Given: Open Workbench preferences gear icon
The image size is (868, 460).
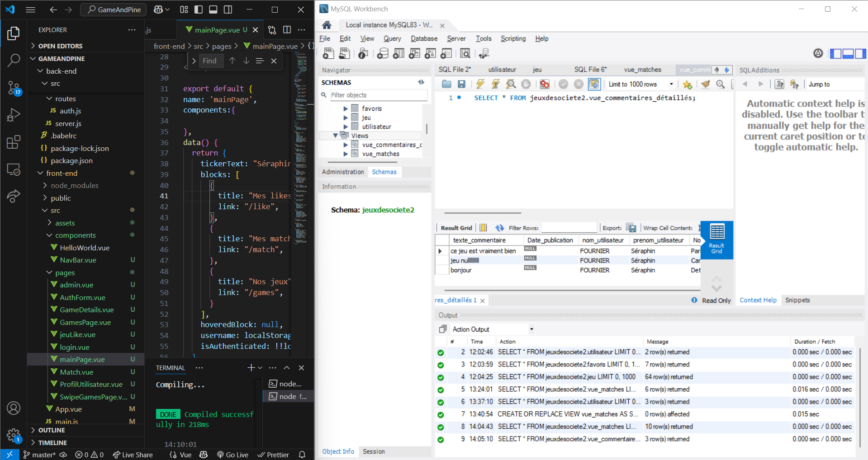Looking at the screenshot, I should pyautogui.click(x=818, y=54).
